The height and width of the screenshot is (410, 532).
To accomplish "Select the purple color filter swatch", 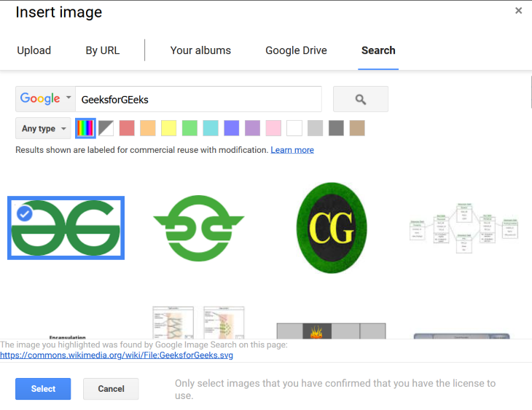I will coord(252,128).
